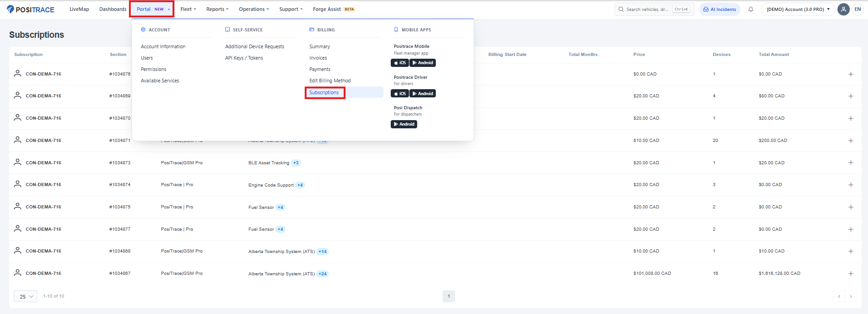
Task: Open Dashboards
Action: (113, 9)
